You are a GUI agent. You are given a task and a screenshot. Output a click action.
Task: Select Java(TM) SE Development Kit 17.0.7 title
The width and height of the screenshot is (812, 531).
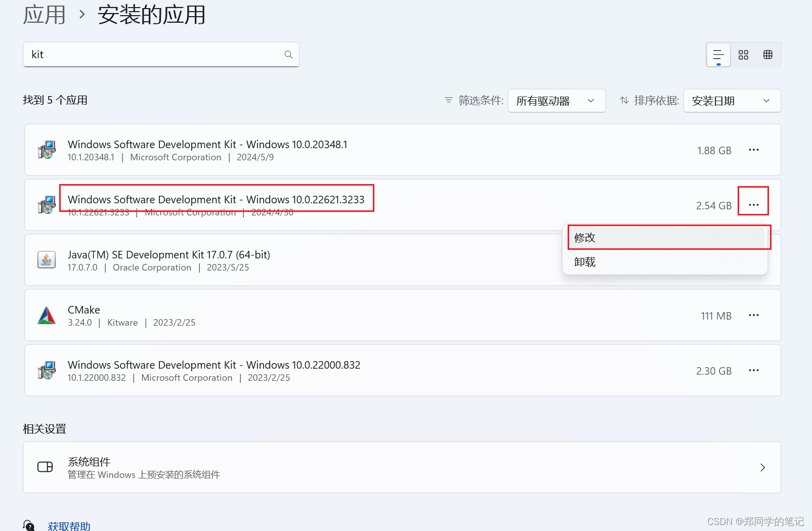click(x=169, y=255)
